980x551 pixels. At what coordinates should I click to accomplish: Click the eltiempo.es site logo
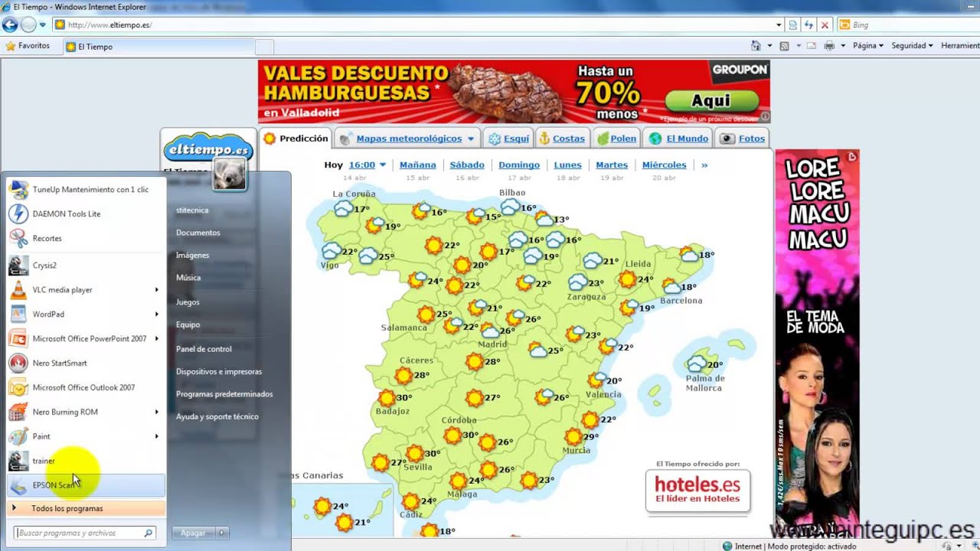tap(208, 148)
